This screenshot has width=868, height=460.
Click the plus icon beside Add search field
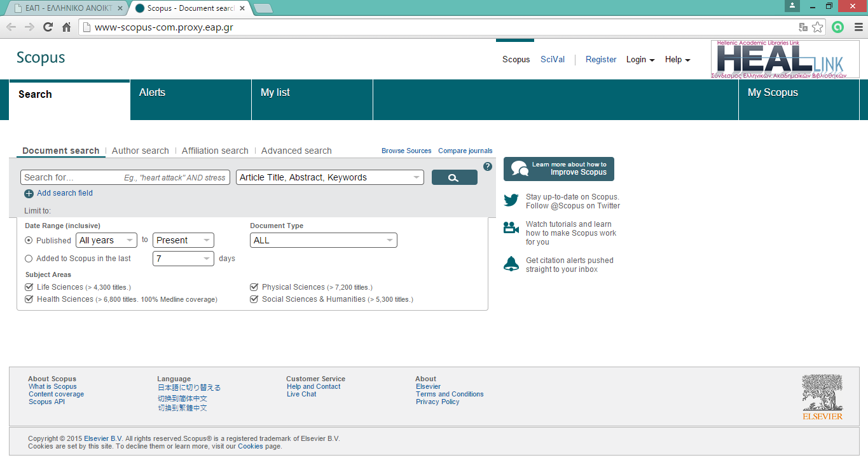(29, 194)
